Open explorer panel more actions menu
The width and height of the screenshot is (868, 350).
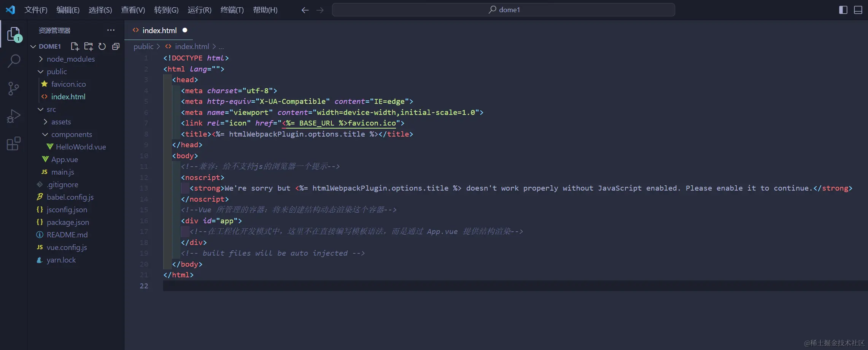click(111, 30)
